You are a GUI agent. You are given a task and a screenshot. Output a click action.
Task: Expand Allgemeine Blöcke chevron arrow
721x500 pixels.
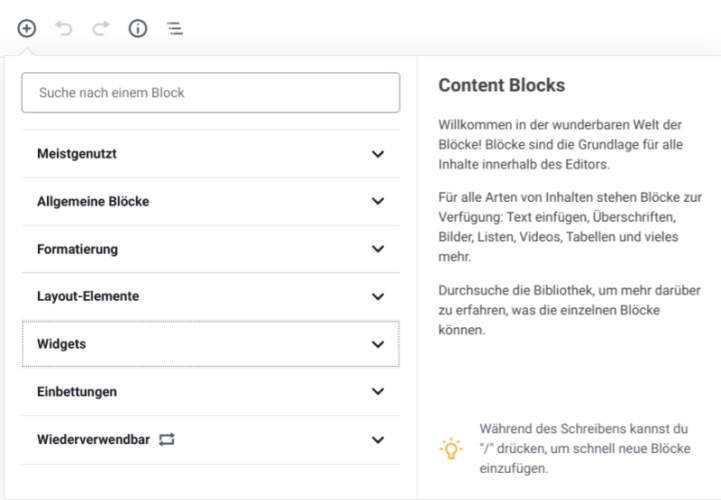click(378, 201)
